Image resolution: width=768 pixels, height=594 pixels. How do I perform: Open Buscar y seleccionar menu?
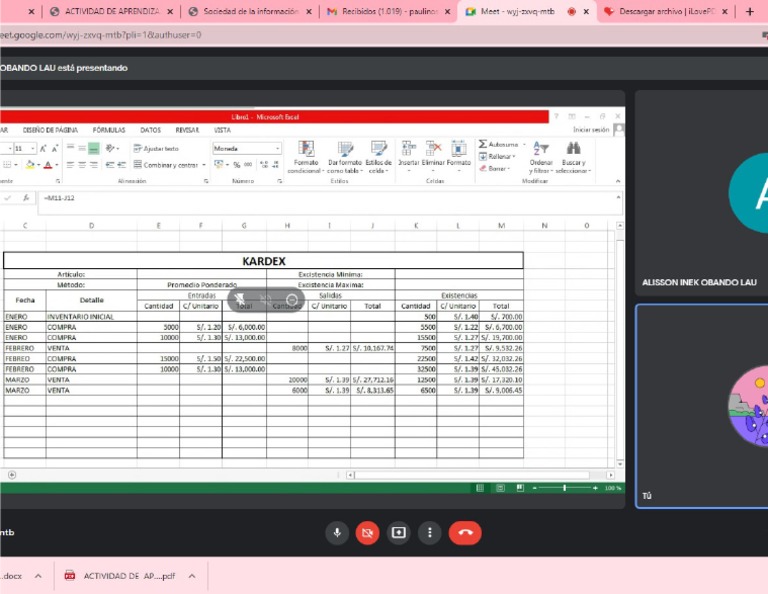(x=574, y=157)
